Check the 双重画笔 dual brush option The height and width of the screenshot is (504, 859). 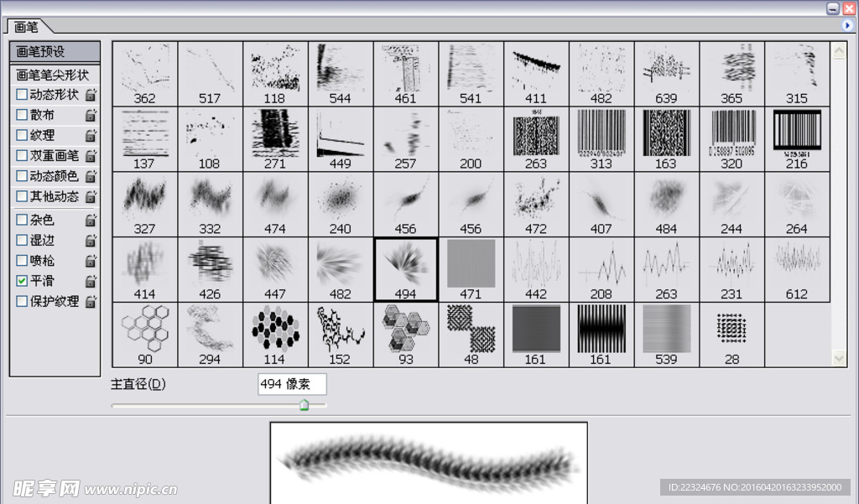point(22,155)
